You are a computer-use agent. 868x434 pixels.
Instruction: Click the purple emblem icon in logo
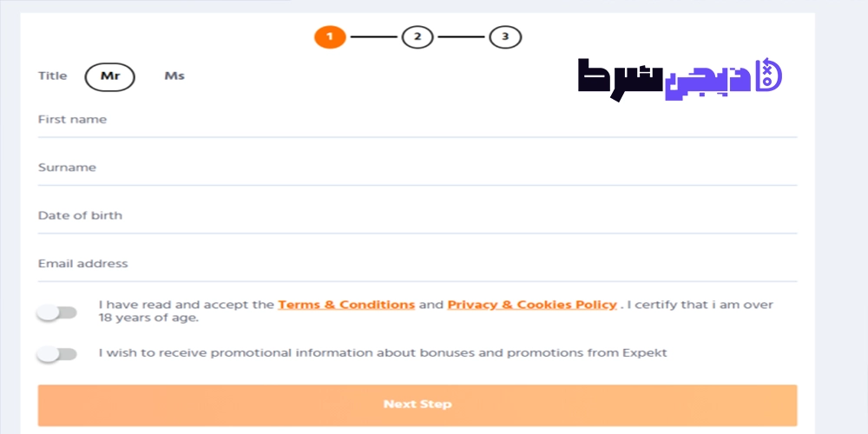768,74
